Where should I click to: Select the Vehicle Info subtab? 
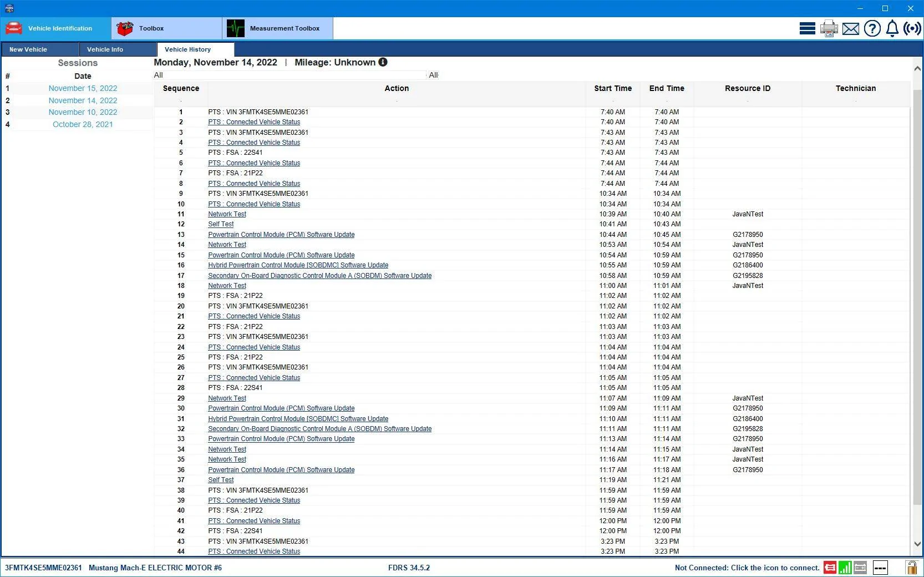[118, 49]
